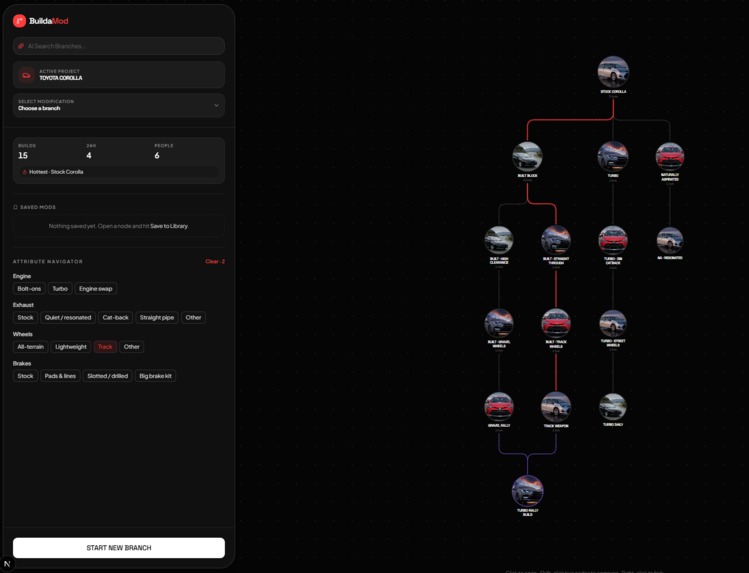Open the Turbo - Street Wheels node
This screenshot has height=573, width=749.
coord(613,323)
